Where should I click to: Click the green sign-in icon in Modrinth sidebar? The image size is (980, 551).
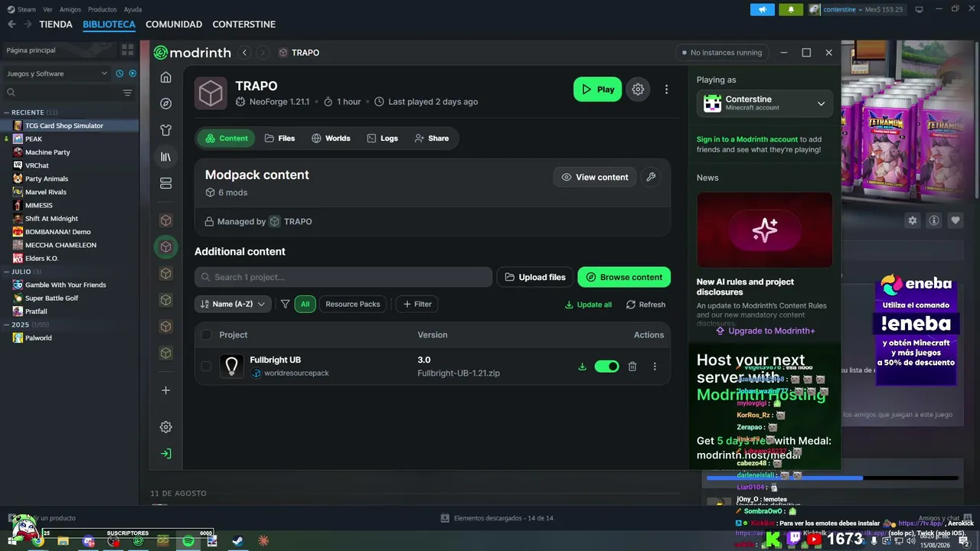coord(165,454)
